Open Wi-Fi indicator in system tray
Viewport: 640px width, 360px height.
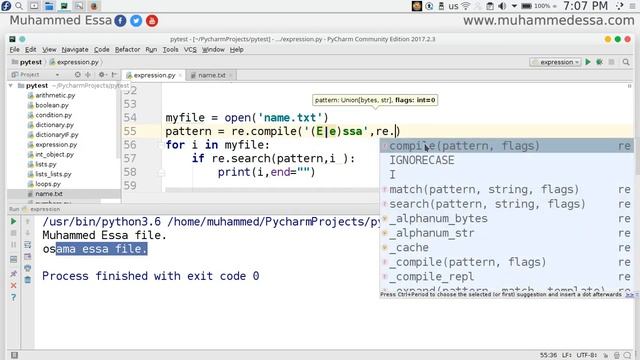(x=465, y=6)
